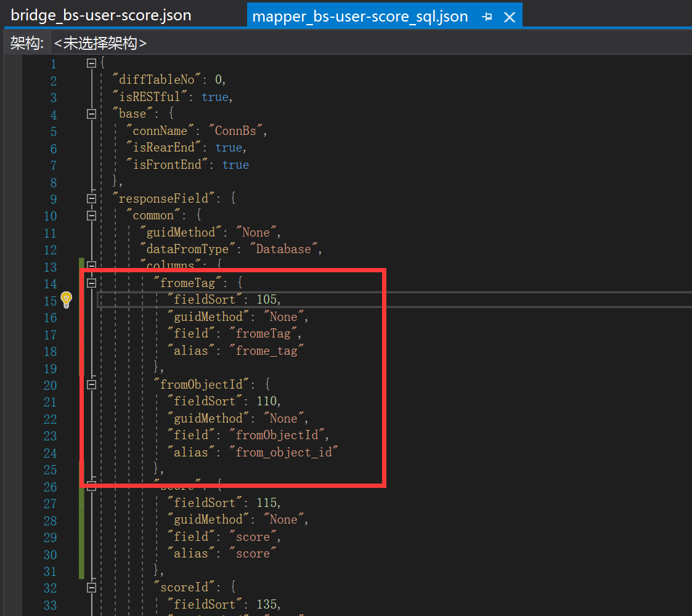Click the "ConnBs" value

click(235, 131)
